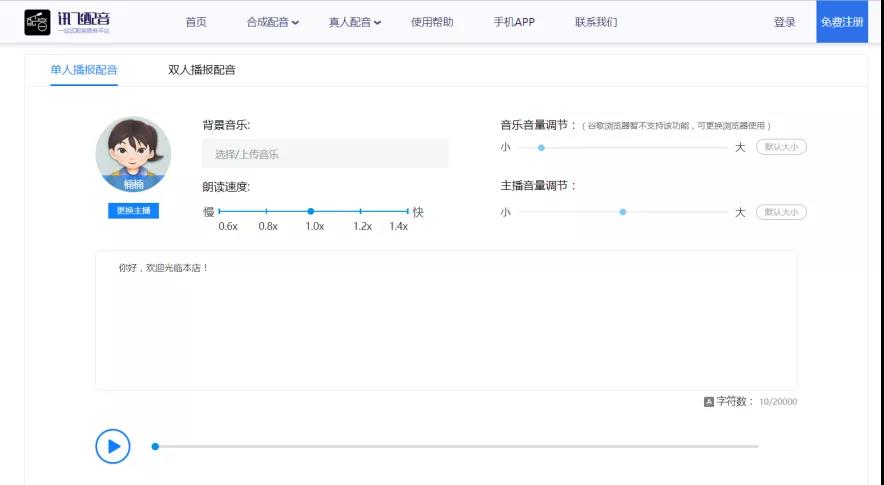Click the 楠楠 anchor avatar

133,155
